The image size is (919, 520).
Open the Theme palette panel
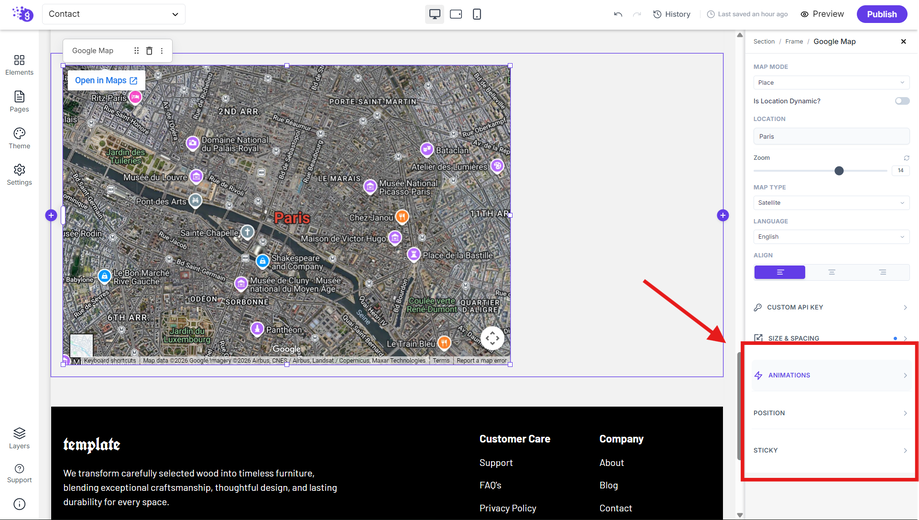point(19,138)
